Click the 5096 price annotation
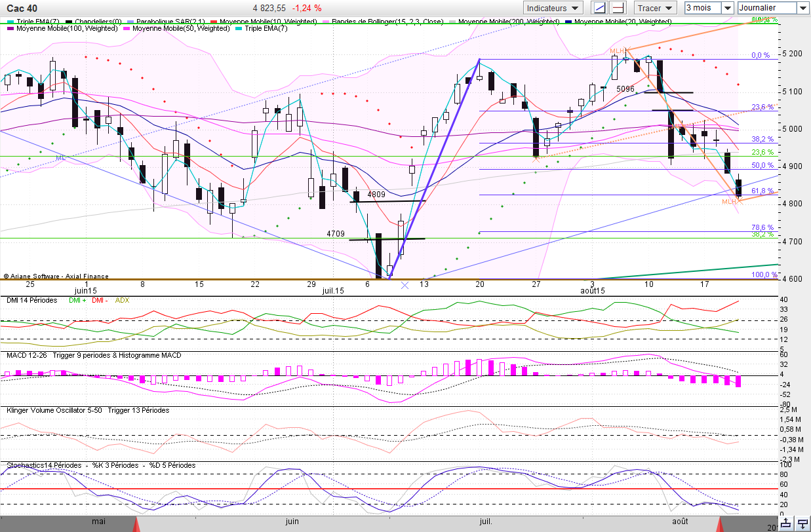The width and height of the screenshot is (811, 532). coord(625,88)
